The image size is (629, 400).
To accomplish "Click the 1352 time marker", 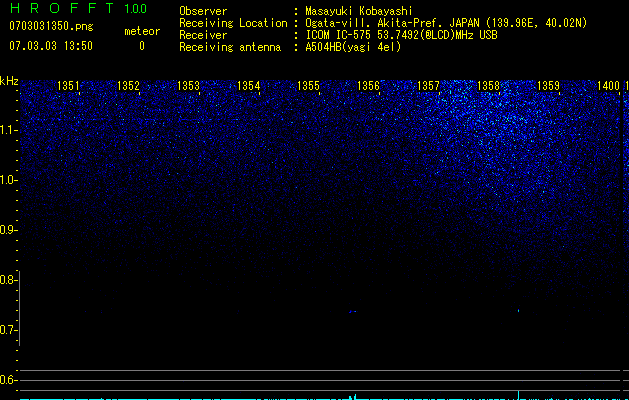I will pos(128,86).
